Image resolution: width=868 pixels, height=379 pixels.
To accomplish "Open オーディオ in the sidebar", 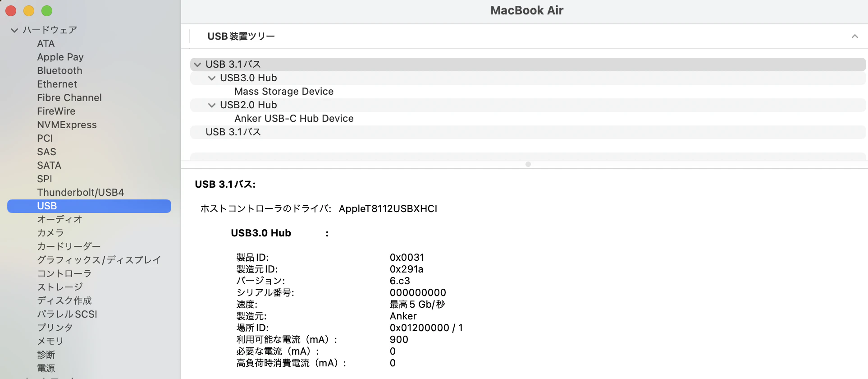I will (59, 220).
